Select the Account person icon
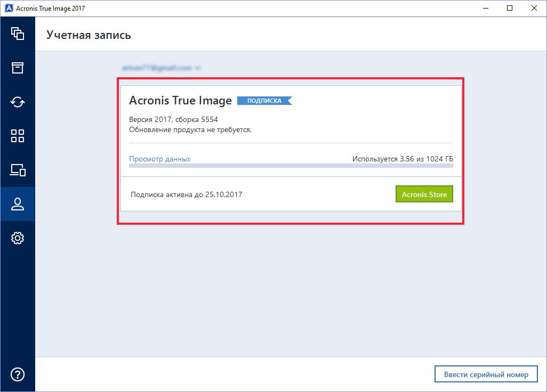Viewport: 547px width, 392px height. click(18, 204)
